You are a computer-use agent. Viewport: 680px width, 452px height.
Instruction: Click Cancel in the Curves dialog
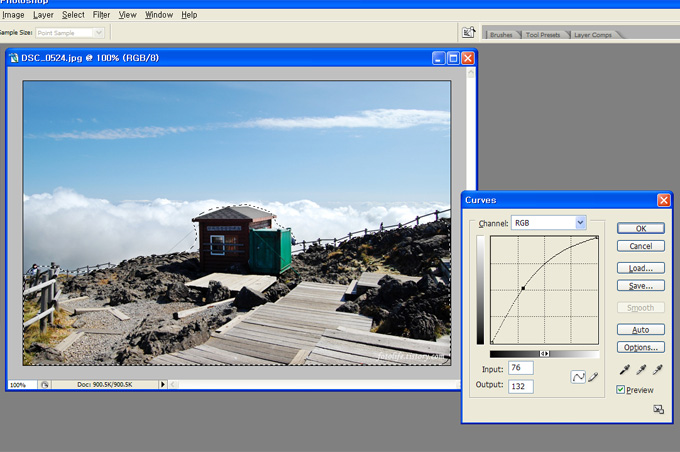[x=641, y=246]
